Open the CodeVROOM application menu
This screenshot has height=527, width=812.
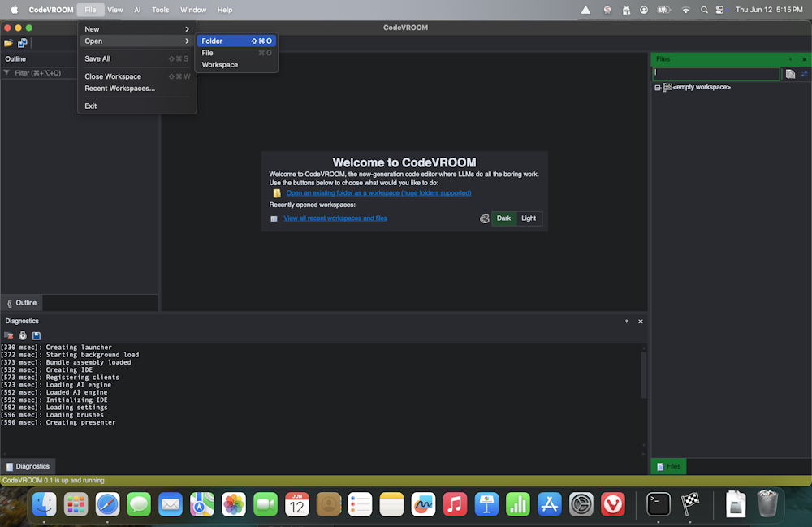50,10
